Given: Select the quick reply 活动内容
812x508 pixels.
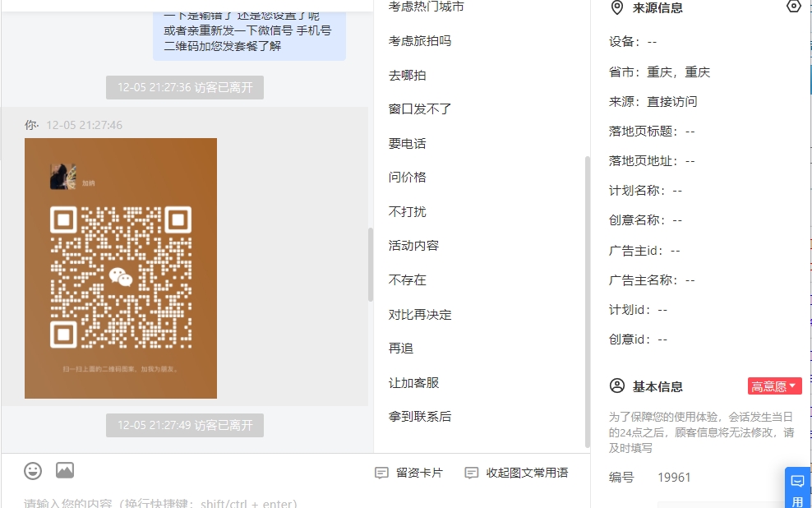Looking at the screenshot, I should (413, 246).
